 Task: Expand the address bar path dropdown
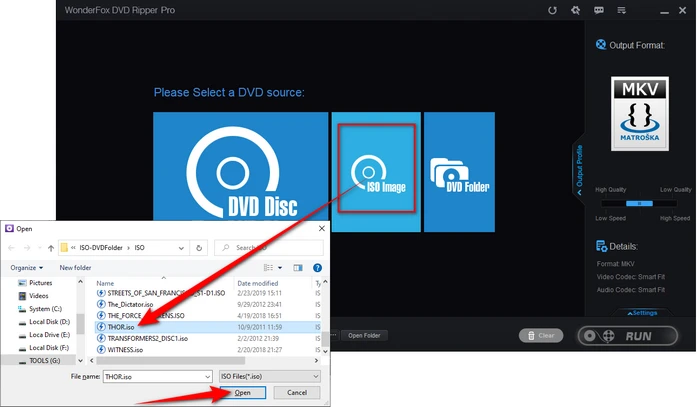tap(181, 248)
